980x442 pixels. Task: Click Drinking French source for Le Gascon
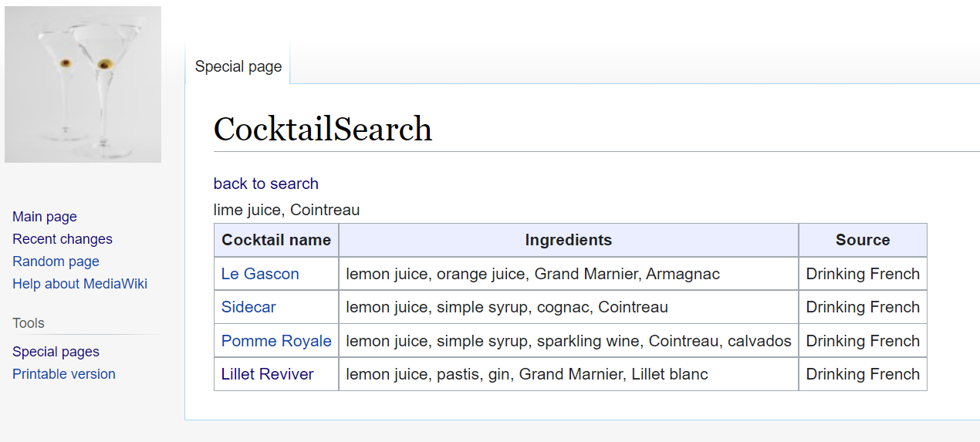(863, 274)
